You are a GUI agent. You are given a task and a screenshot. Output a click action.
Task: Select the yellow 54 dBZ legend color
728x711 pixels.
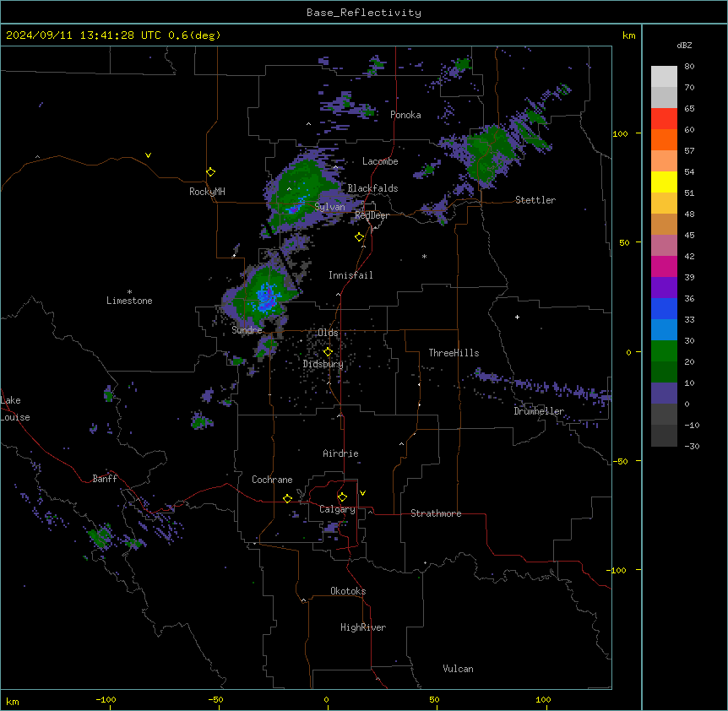coord(664,182)
